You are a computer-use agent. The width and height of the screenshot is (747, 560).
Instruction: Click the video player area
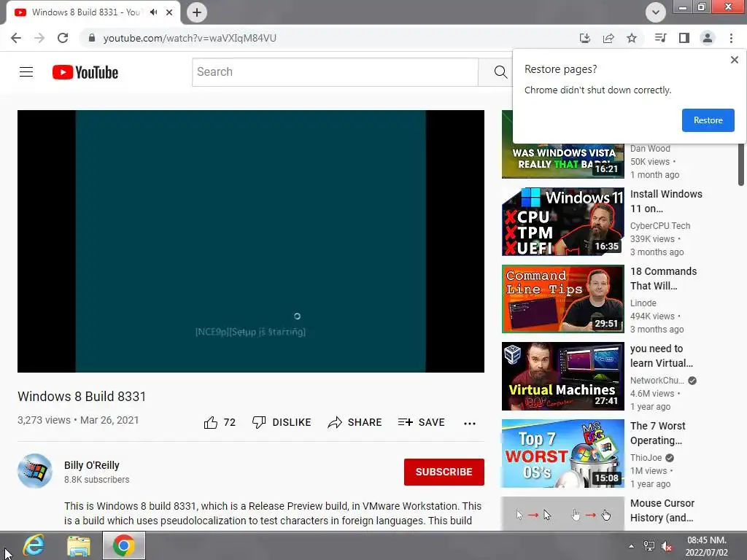251,241
